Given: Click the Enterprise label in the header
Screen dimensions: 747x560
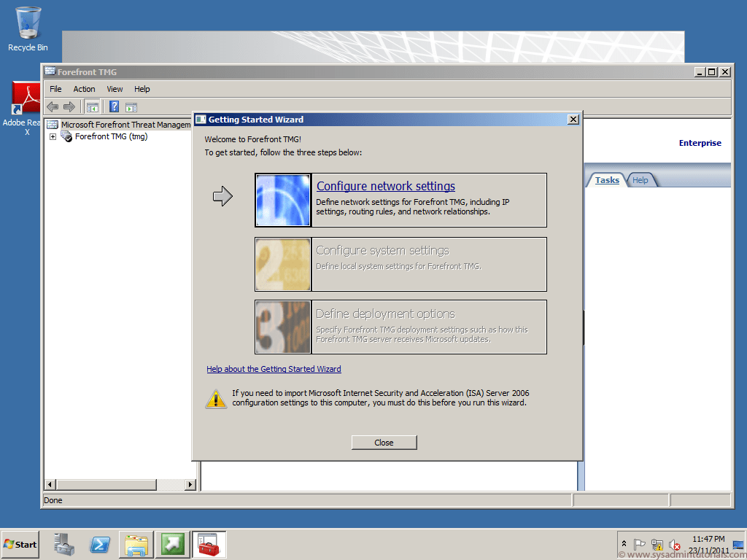Looking at the screenshot, I should tap(700, 143).
